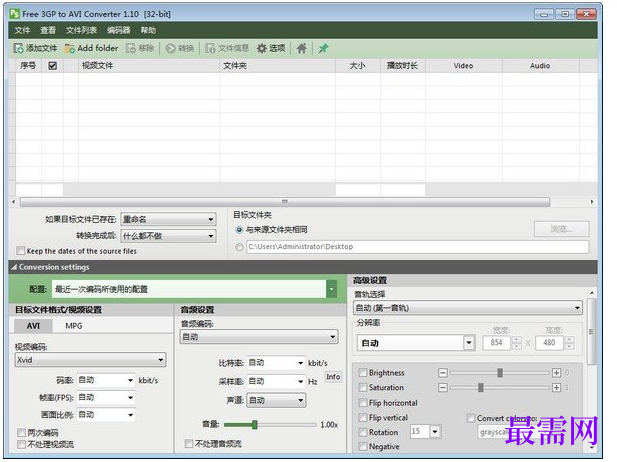The height and width of the screenshot is (462, 617).
Task: Collapse the Conversion settings section
Action: pyautogui.click(x=14, y=267)
